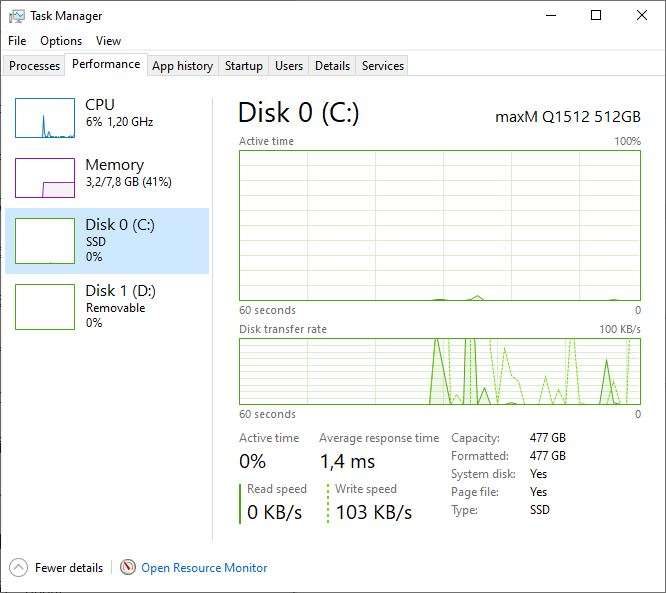Switch to the App history tab
Screen dimensions: 666x593
(183, 66)
